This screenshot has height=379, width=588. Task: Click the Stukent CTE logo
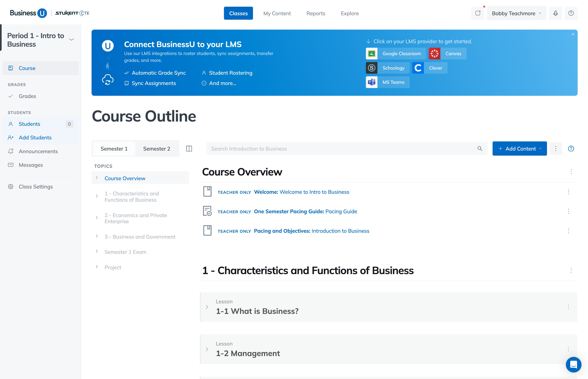click(x=72, y=13)
